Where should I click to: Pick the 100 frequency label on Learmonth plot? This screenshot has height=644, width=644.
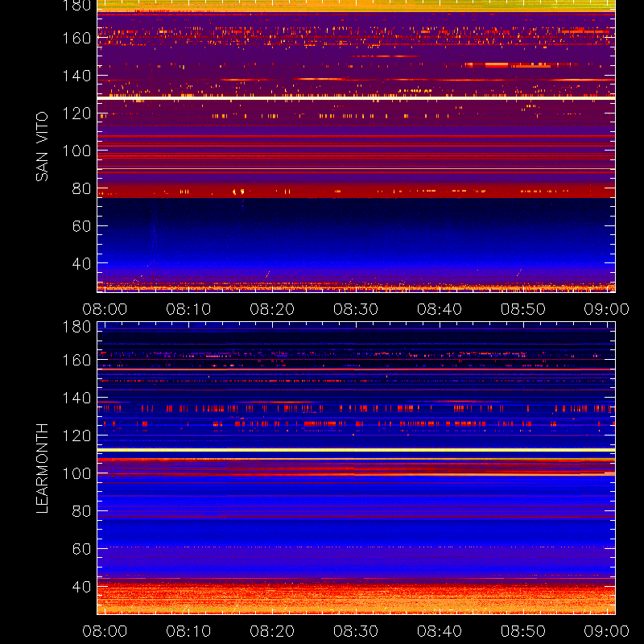[76, 473]
